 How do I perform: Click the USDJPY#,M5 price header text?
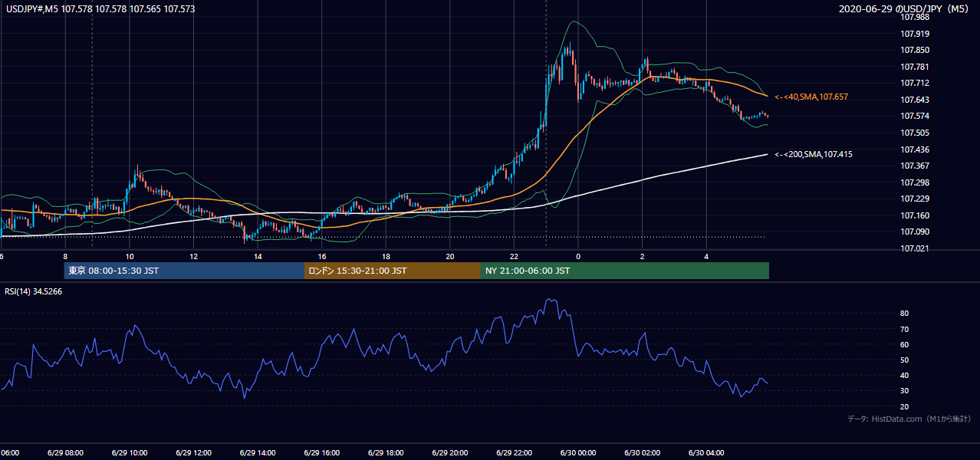100,8
